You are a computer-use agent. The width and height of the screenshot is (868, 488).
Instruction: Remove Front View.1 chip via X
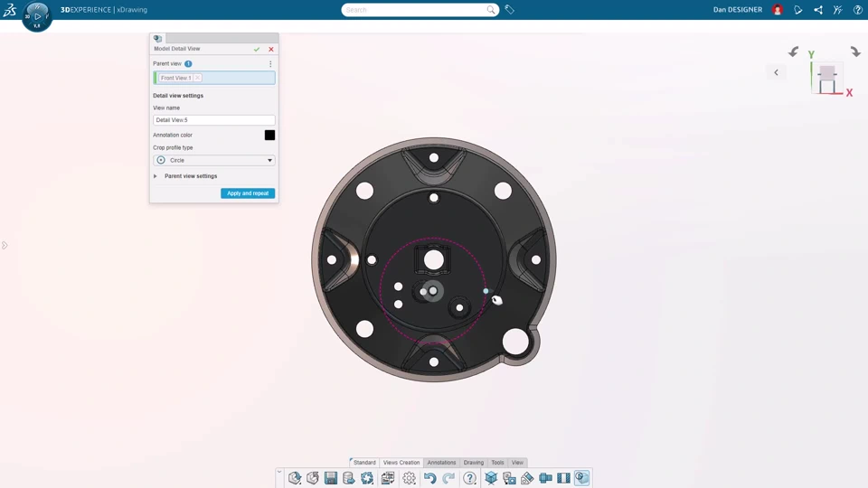click(198, 78)
